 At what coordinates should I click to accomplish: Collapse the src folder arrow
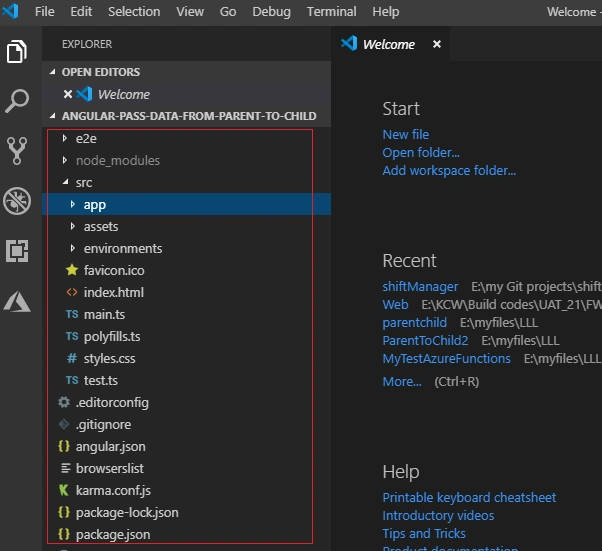[x=65, y=182]
